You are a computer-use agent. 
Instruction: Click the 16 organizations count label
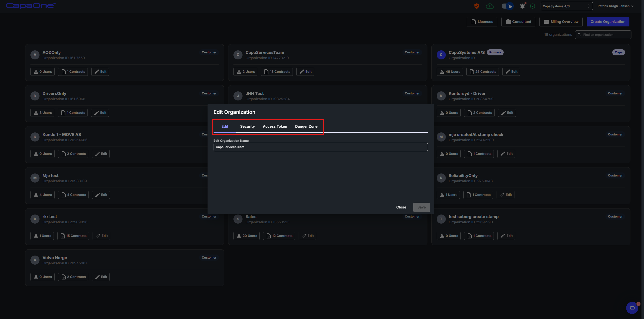(558, 34)
